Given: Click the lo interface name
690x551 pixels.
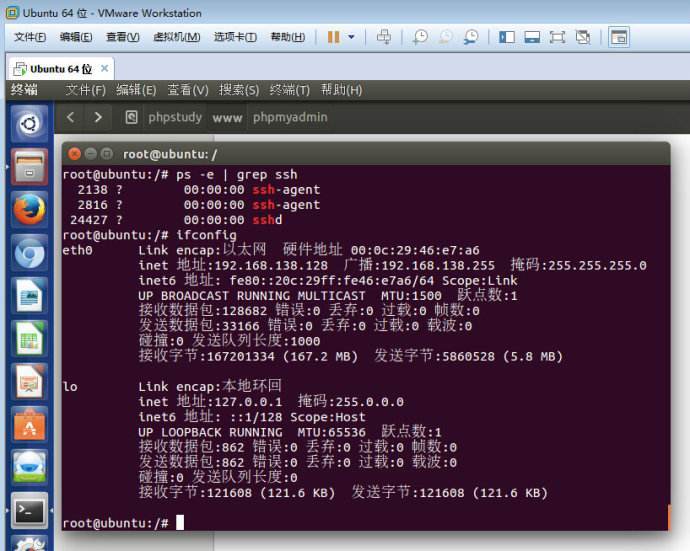Looking at the screenshot, I should [70, 387].
